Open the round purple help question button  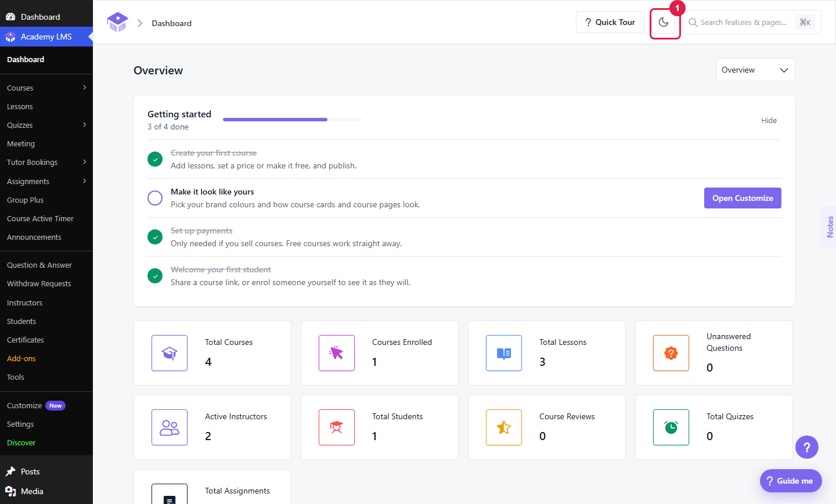(807, 447)
